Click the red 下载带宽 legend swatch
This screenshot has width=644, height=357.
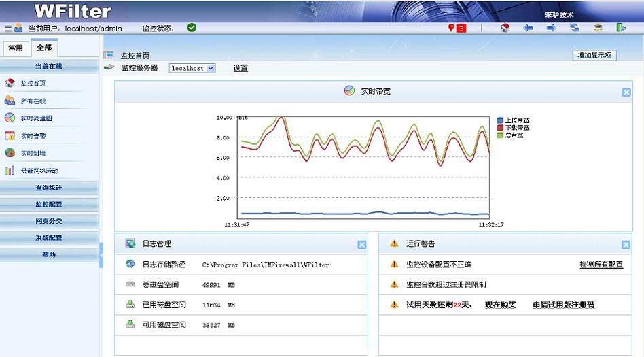(500, 128)
